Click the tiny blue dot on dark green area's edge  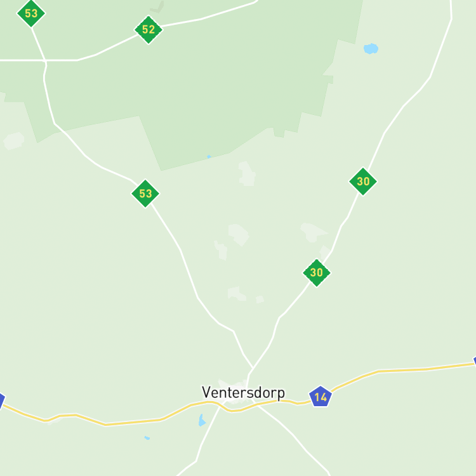[x=209, y=157]
